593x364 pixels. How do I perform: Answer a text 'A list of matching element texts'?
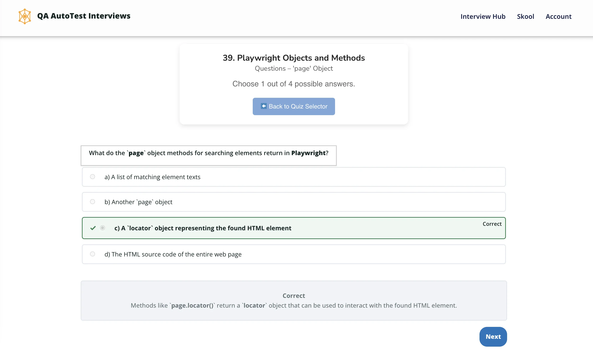pyautogui.click(x=152, y=177)
